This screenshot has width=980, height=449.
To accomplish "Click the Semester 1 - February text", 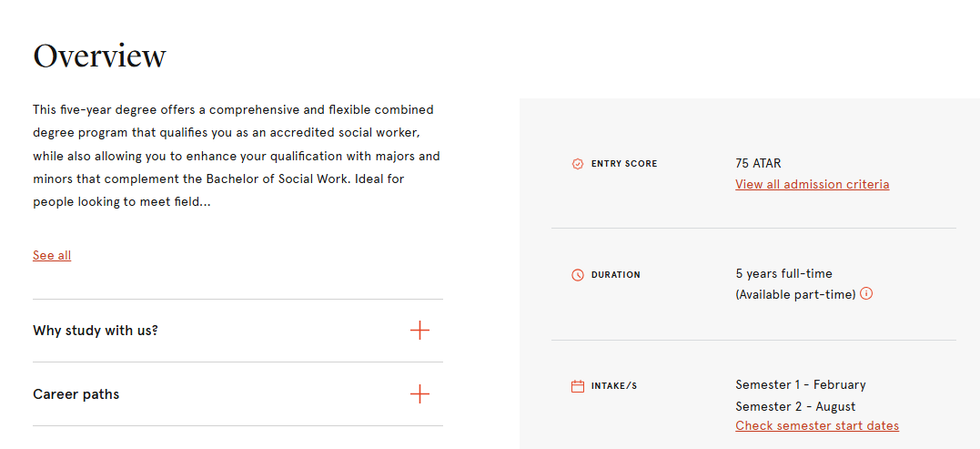I will tap(801, 384).
